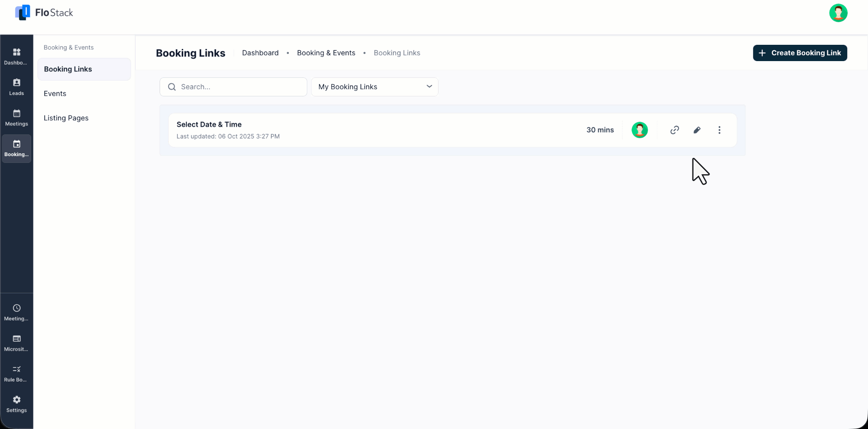Click the search magnifier icon

[172, 87]
